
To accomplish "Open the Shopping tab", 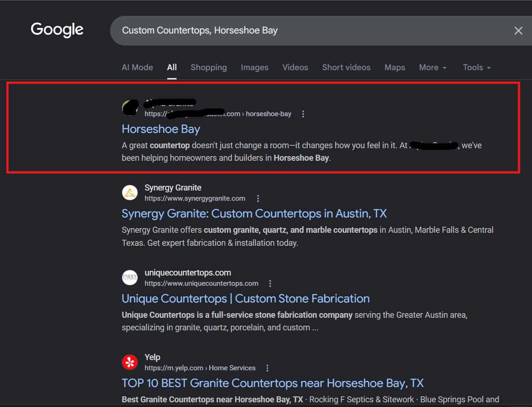I will tap(209, 67).
